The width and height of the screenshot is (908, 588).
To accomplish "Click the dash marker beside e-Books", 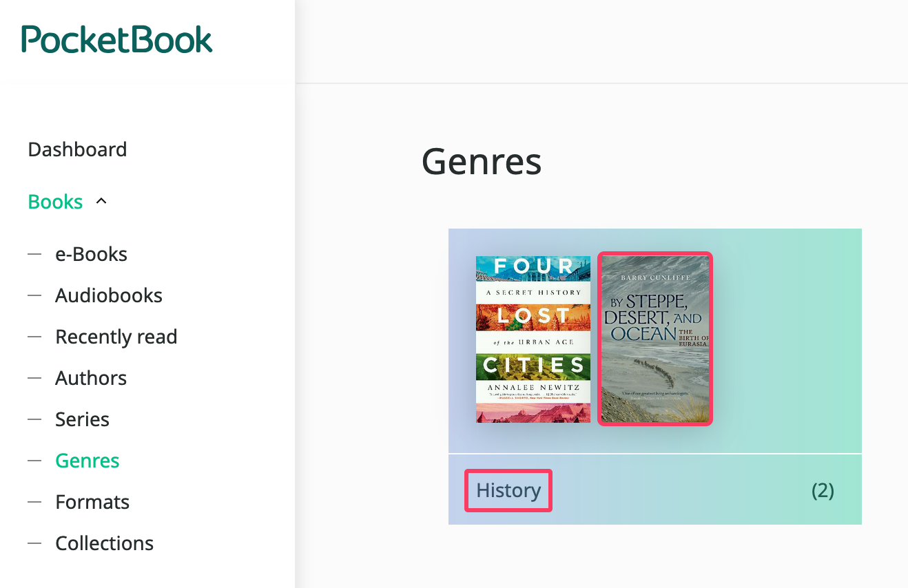I will 34,254.
